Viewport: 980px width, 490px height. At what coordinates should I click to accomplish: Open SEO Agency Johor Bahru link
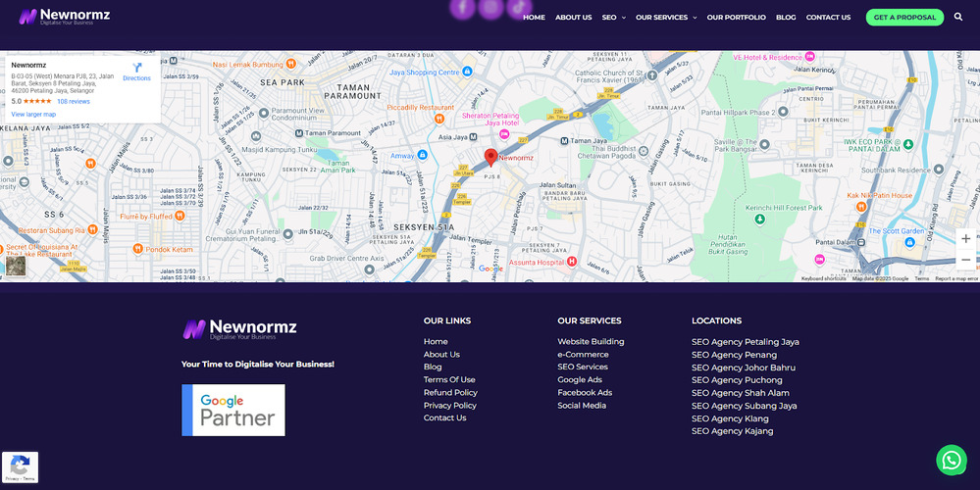[x=744, y=367]
